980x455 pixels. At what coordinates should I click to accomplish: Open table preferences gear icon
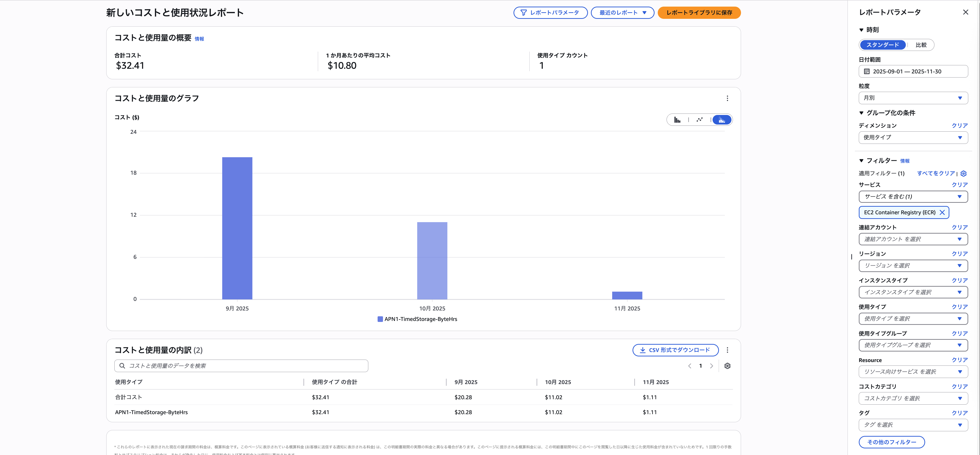pyautogui.click(x=727, y=366)
